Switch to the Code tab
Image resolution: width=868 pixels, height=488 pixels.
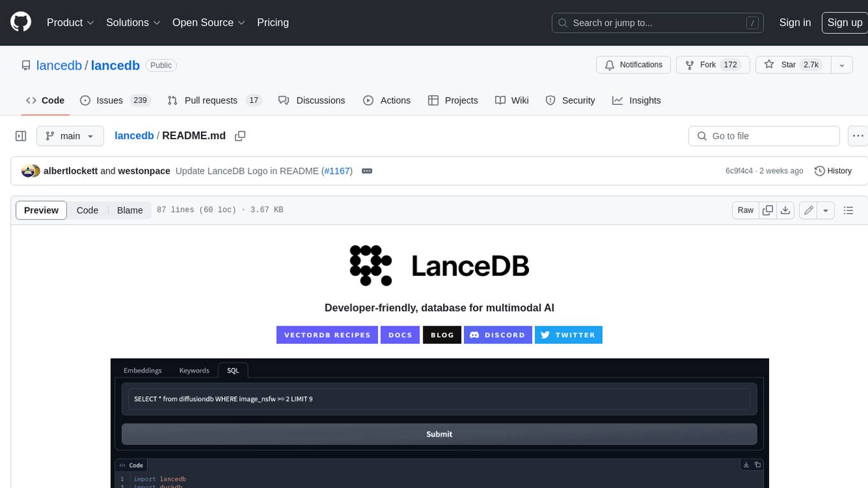(x=45, y=100)
